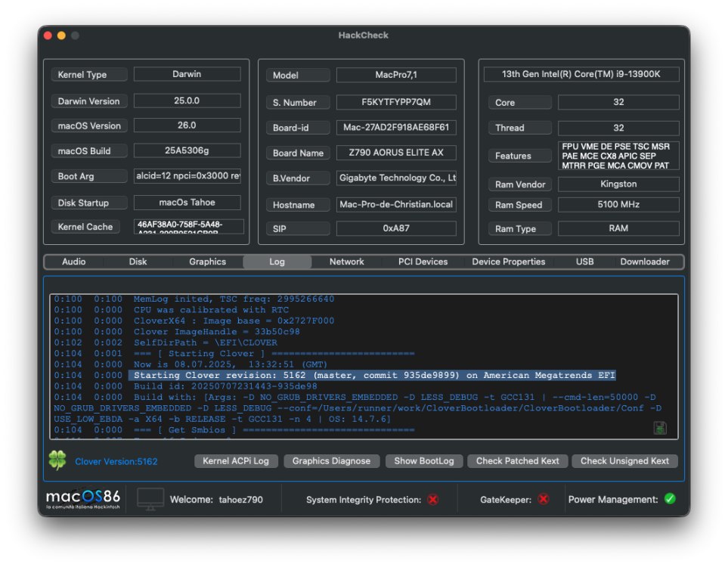Click the Boot Arg label
The image size is (728, 567).
[89, 176]
